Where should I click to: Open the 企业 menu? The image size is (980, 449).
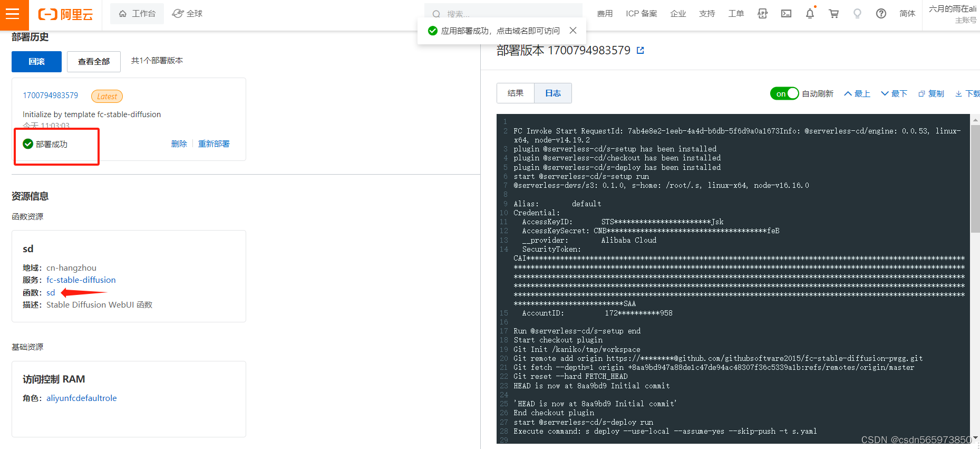coord(678,14)
